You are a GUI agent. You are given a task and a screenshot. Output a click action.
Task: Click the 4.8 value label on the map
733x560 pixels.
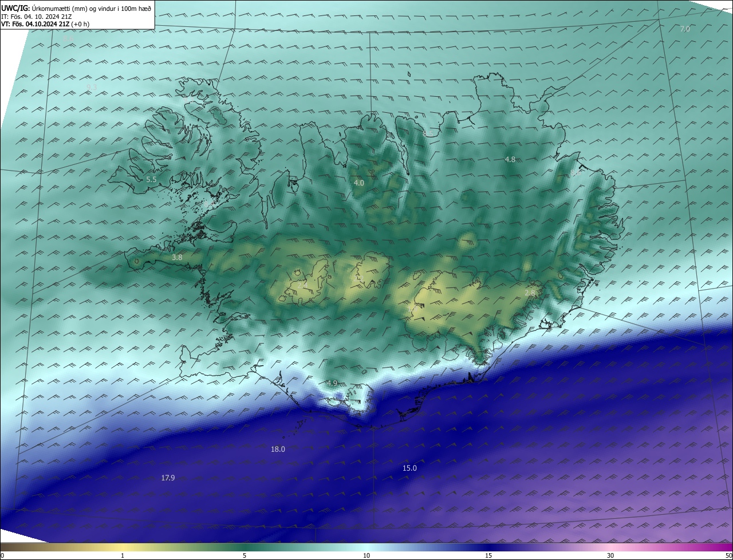coord(510,160)
